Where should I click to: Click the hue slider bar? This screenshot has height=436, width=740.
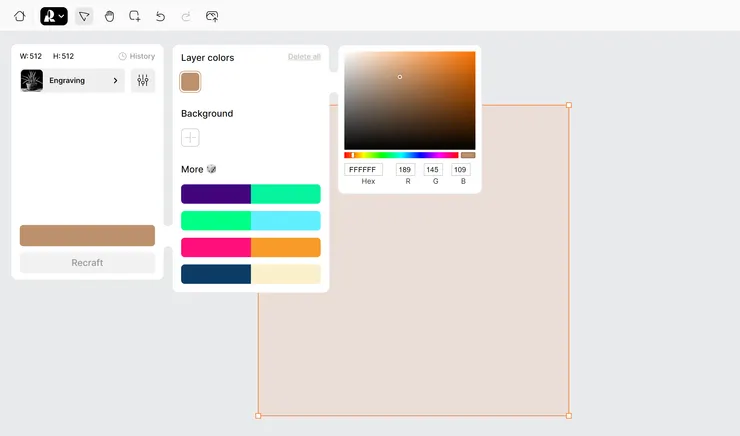click(401, 155)
